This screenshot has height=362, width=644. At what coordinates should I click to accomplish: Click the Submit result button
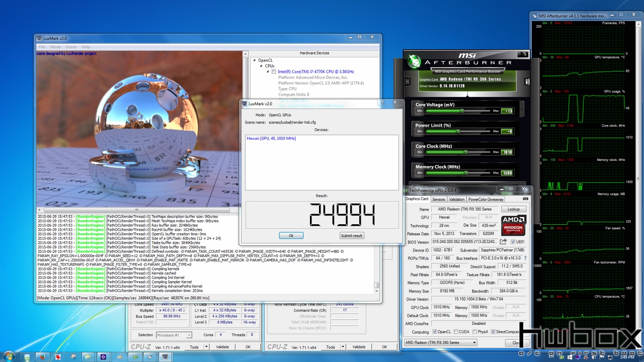(351, 235)
